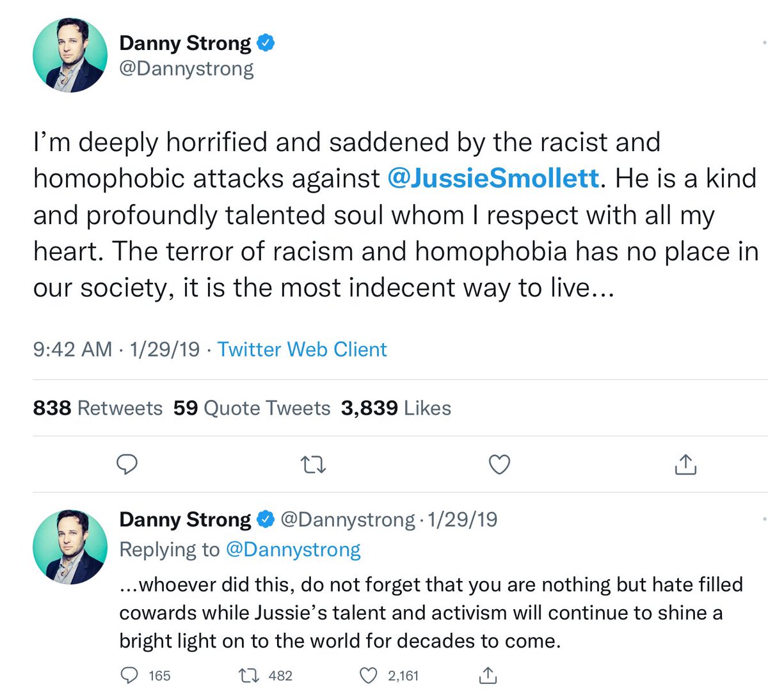
Task: Click the profile picture on reply tweet
Action: (x=70, y=547)
